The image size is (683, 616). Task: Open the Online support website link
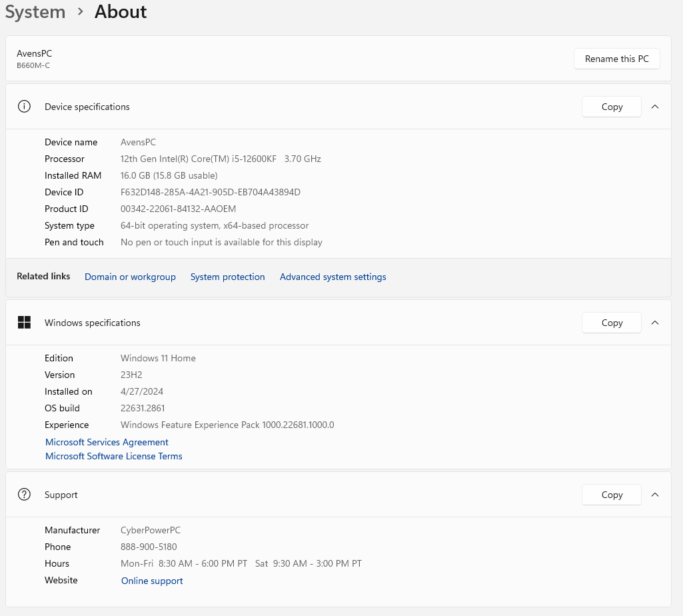click(152, 581)
